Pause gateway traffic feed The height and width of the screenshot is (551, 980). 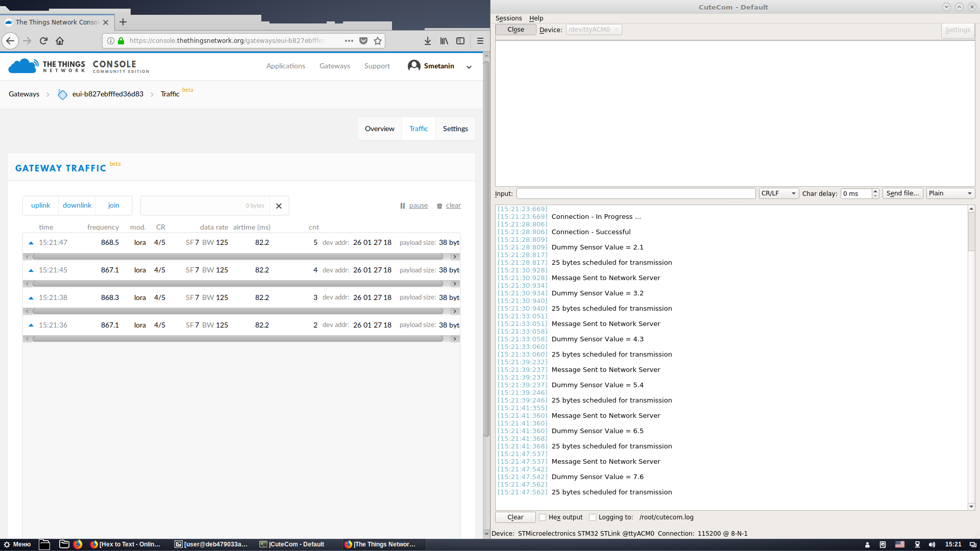pos(414,206)
